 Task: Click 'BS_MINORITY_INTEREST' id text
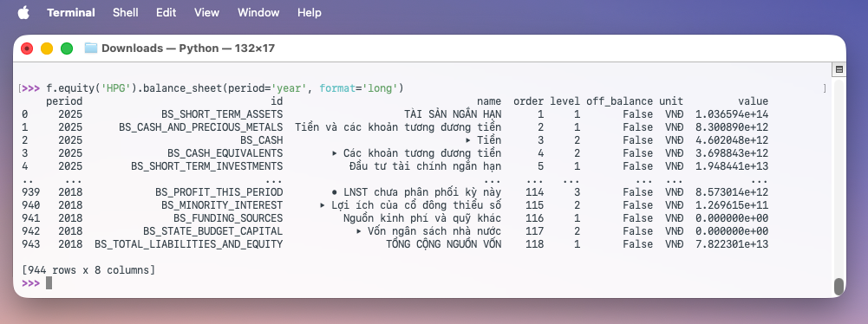coord(222,205)
